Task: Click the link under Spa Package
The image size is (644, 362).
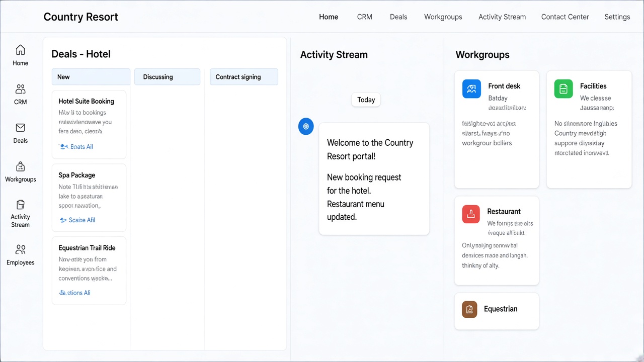Action: click(x=82, y=220)
